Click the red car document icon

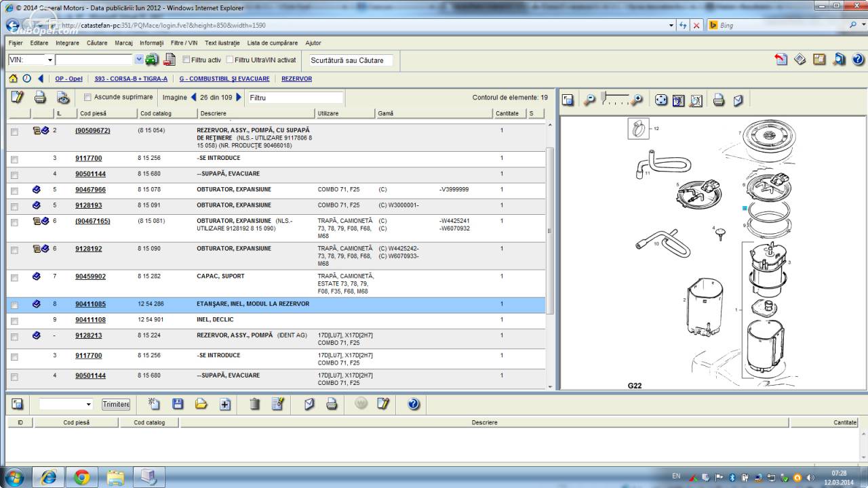tap(170, 60)
